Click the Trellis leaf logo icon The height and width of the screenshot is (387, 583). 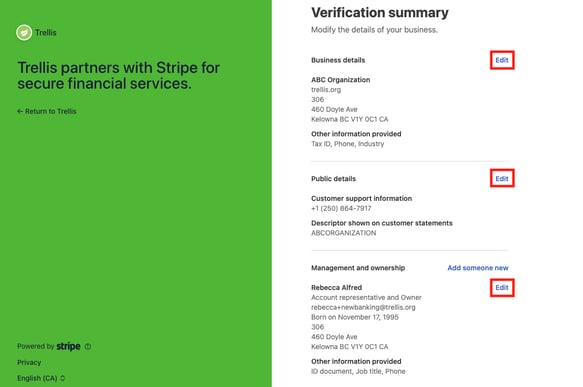coord(24,33)
